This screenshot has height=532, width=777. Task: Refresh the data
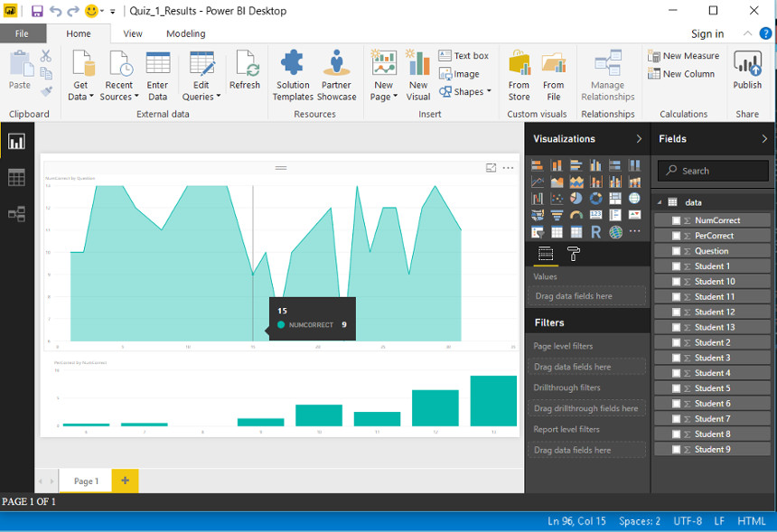click(x=245, y=70)
